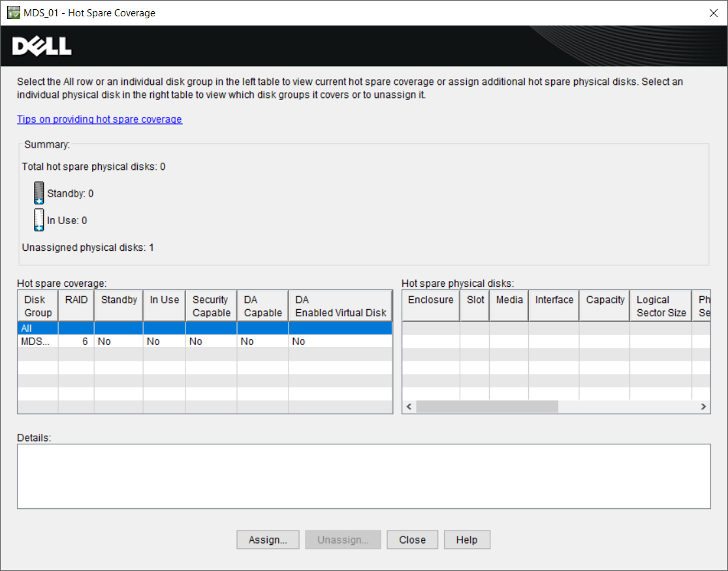Image resolution: width=728 pixels, height=571 pixels.
Task: Click the In Use hot spare disk icon
Action: 39,220
